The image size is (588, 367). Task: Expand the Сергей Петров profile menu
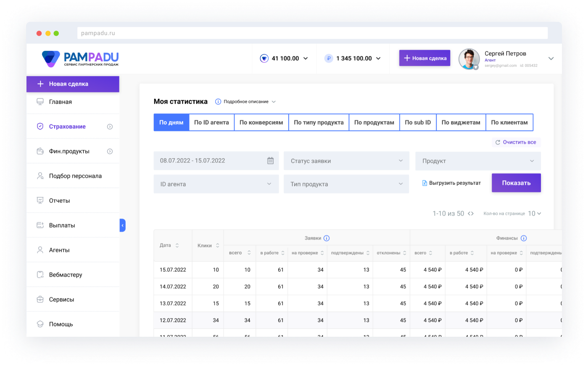(x=551, y=59)
